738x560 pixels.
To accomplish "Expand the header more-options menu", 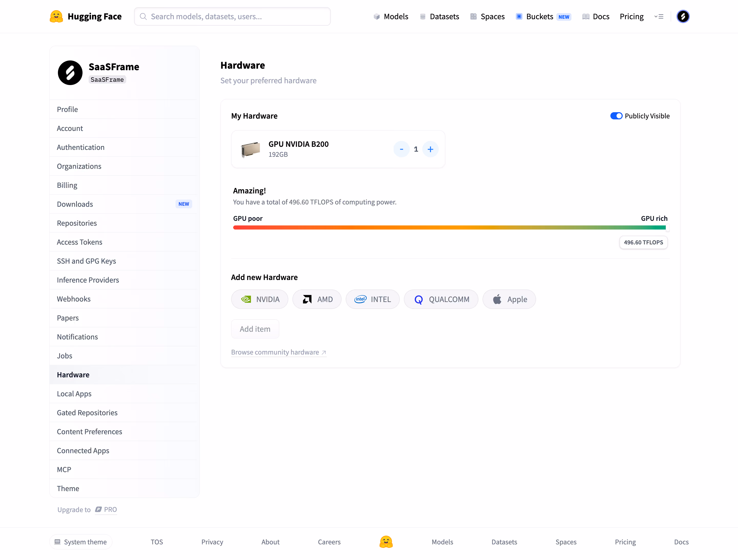I will (x=659, y=16).
